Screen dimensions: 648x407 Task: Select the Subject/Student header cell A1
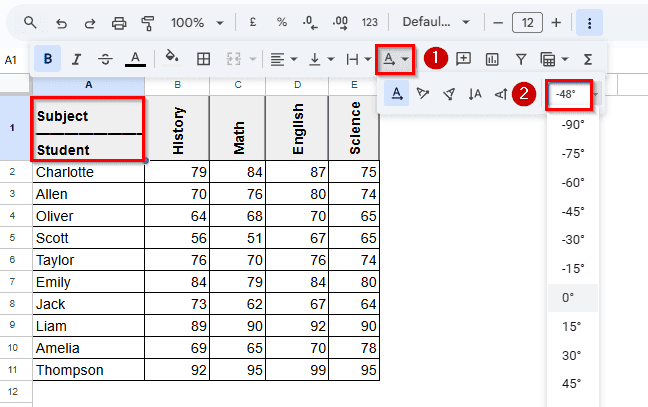click(88, 128)
